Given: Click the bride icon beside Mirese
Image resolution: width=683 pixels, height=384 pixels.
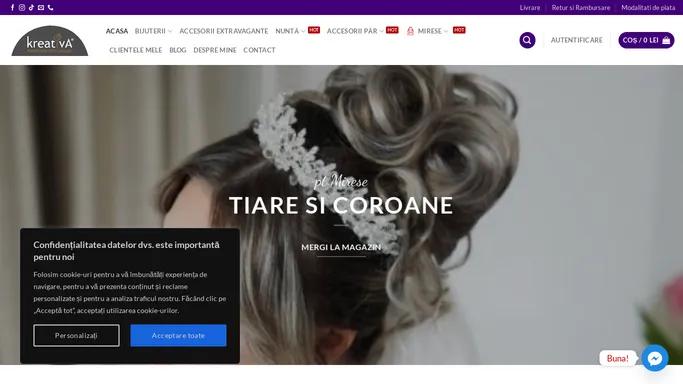Looking at the screenshot, I should point(410,31).
